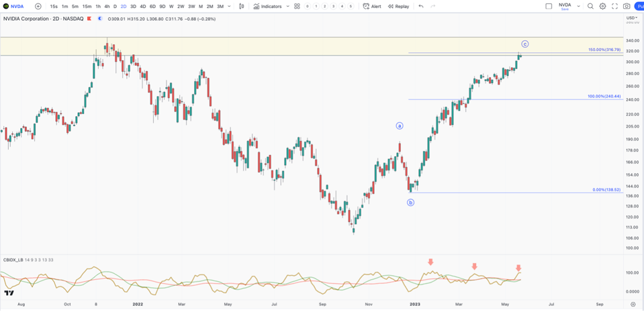Switch to the 3D timeframe
Image resolution: width=644 pixels, height=312 pixels.
(133, 7)
